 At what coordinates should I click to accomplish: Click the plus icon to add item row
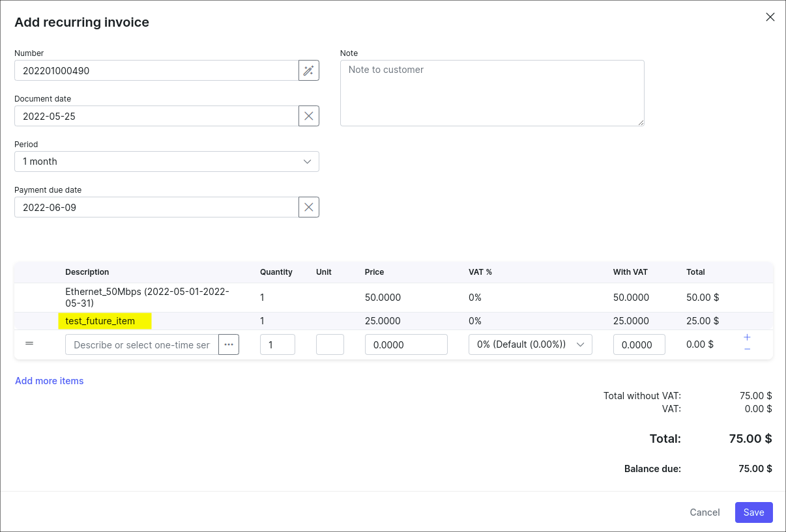pos(747,337)
